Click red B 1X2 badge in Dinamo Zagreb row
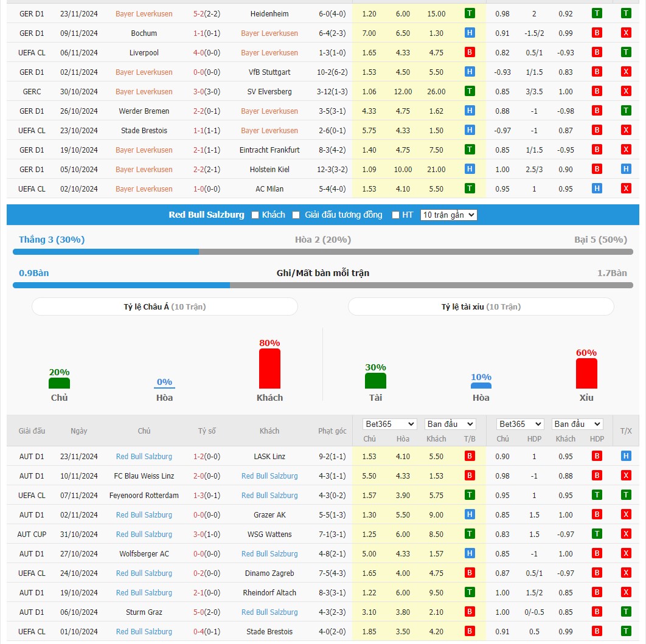This screenshot has width=646, height=644. 469,572
